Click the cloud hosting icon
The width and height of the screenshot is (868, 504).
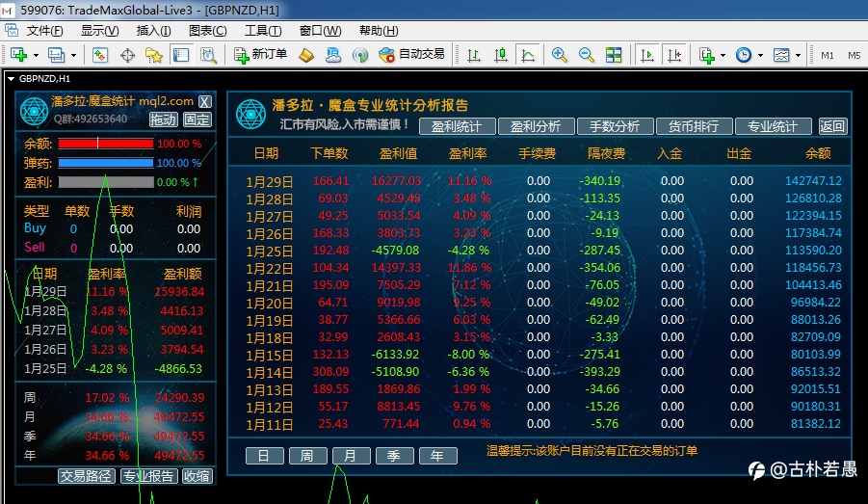(x=333, y=55)
